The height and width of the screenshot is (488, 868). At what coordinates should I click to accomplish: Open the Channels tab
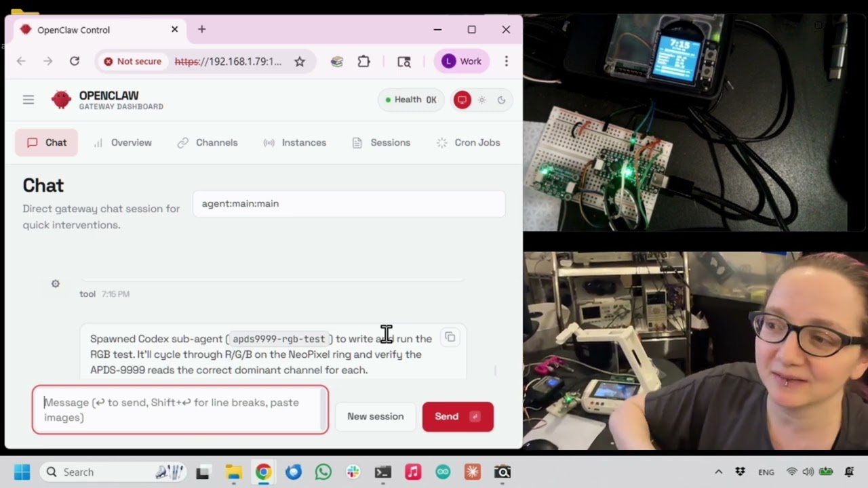click(x=208, y=142)
